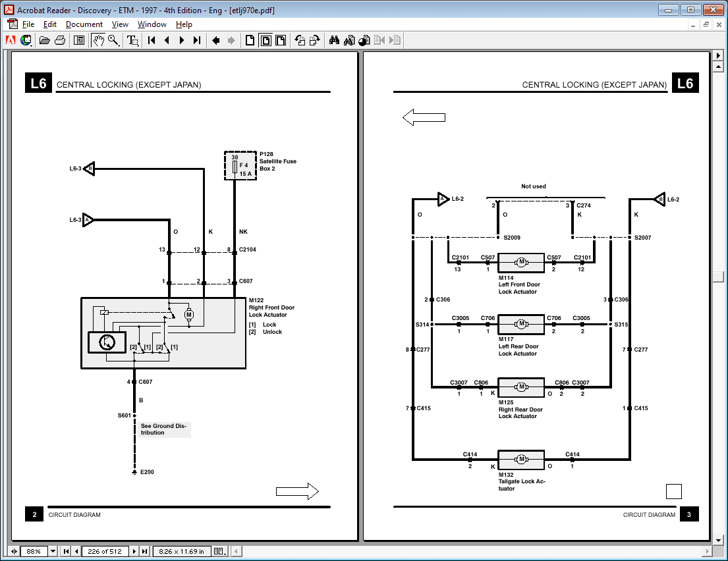Go to last page from status bar

(145, 551)
